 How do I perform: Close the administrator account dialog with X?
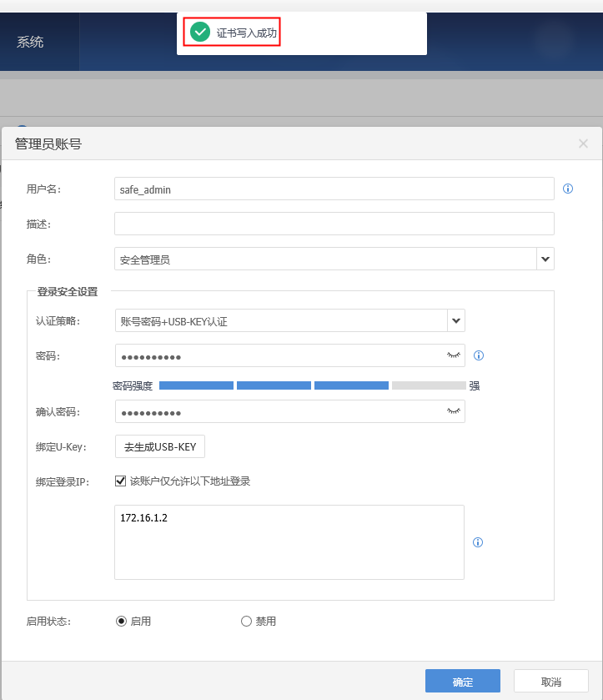pos(583,144)
